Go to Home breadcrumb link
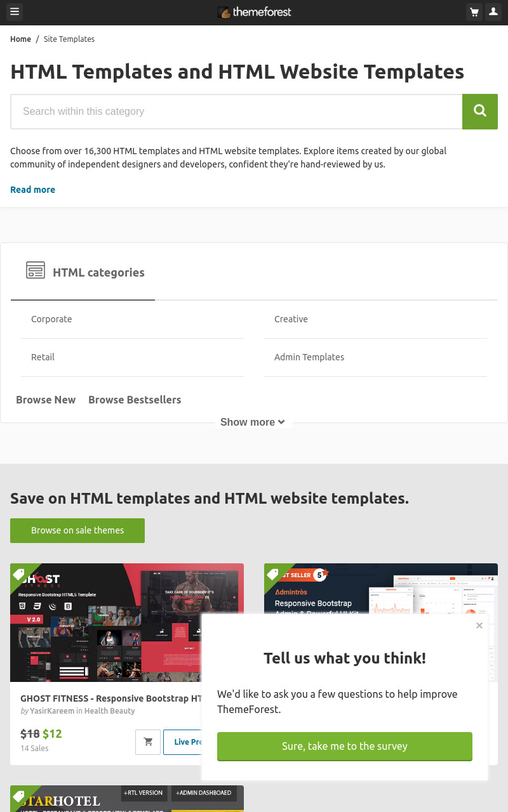 click(x=20, y=39)
